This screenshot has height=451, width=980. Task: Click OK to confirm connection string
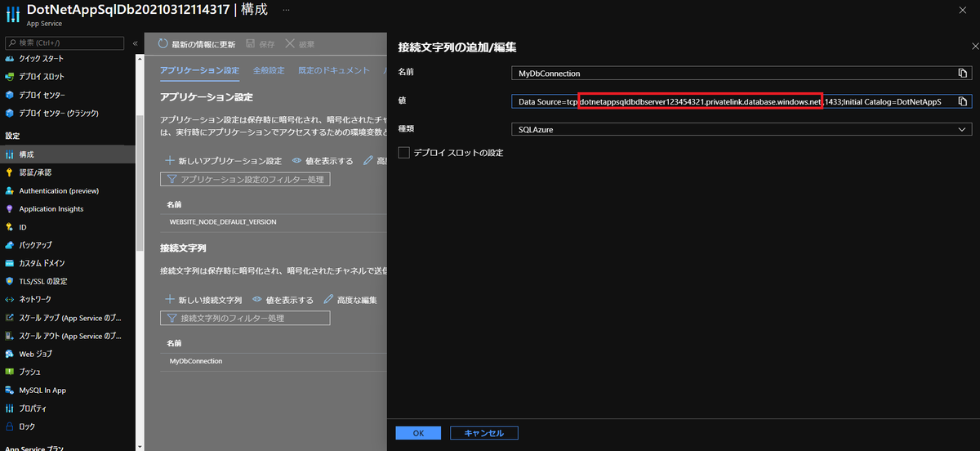pos(418,433)
